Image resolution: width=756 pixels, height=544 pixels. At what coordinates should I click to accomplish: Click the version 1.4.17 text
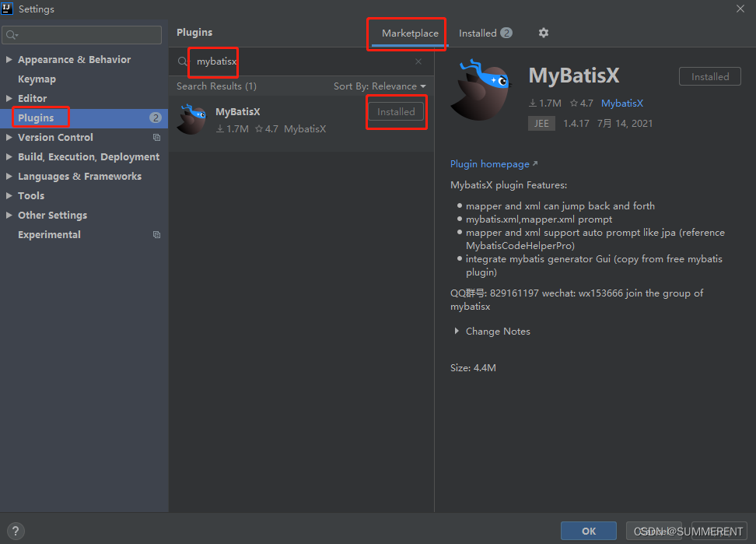(576, 124)
